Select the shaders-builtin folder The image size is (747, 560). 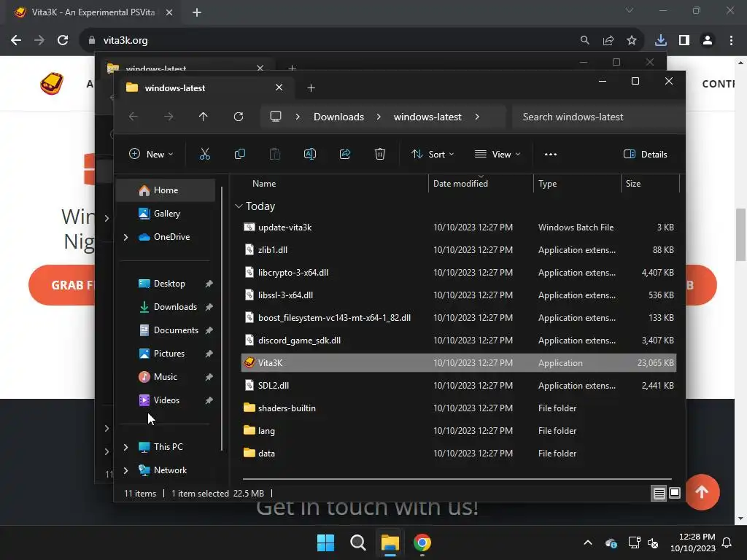459,408
